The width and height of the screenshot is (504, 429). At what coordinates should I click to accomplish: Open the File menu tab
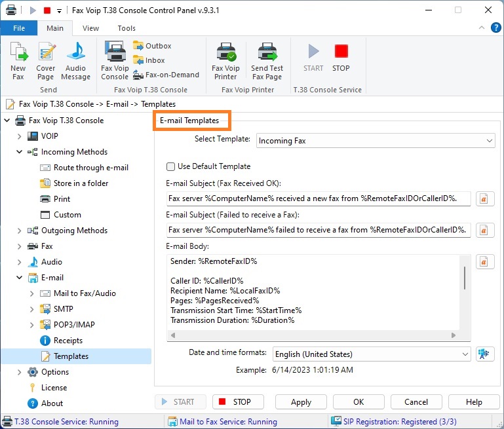pyautogui.click(x=19, y=28)
